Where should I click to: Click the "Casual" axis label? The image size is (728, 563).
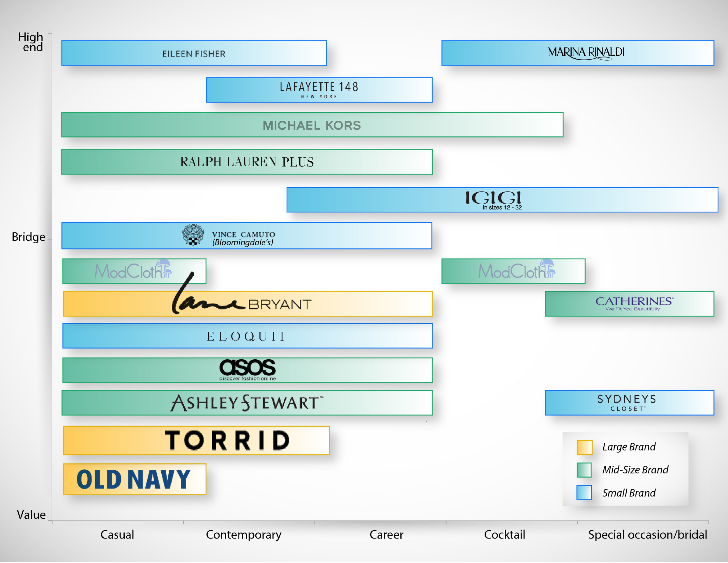tap(117, 535)
